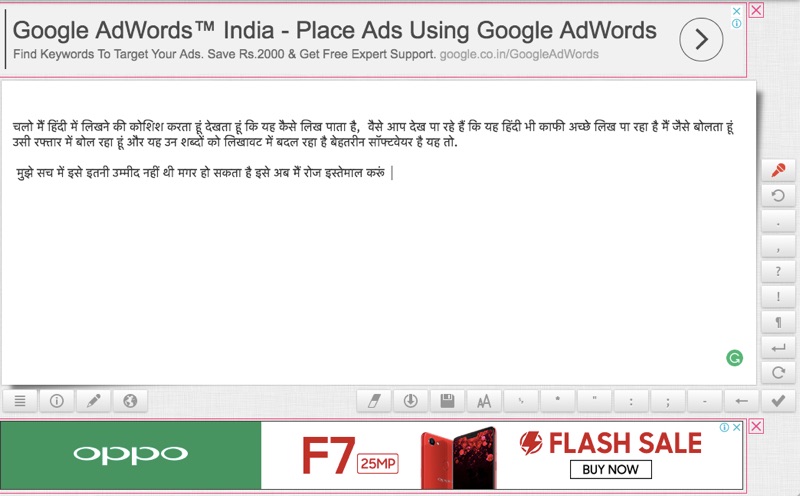Open the hamburger menu icon
Image resolution: width=800 pixels, height=496 pixels.
point(20,401)
